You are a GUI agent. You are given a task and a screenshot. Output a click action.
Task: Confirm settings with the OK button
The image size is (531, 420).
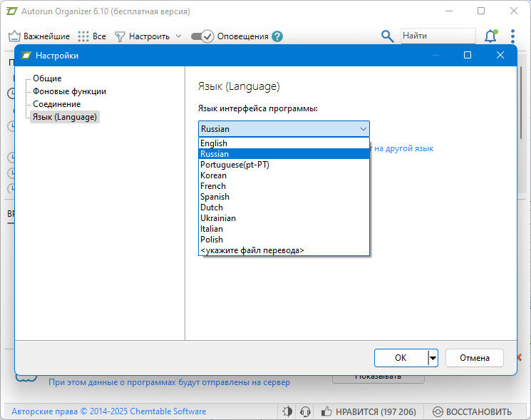point(401,358)
